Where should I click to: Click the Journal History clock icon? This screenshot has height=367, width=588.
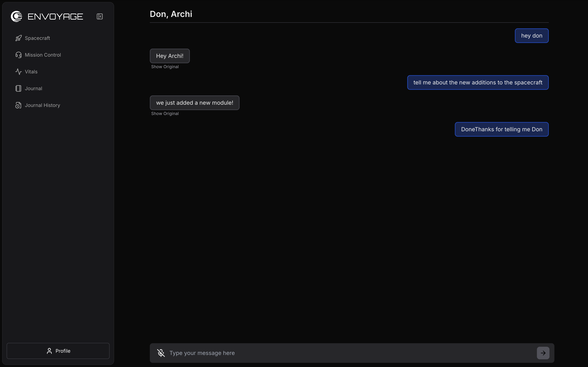(19, 105)
